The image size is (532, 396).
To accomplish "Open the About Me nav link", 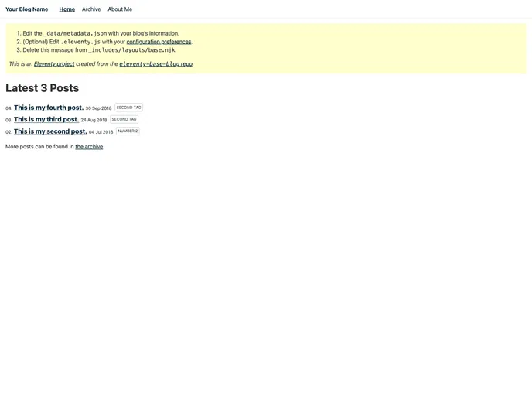I will pos(120,9).
